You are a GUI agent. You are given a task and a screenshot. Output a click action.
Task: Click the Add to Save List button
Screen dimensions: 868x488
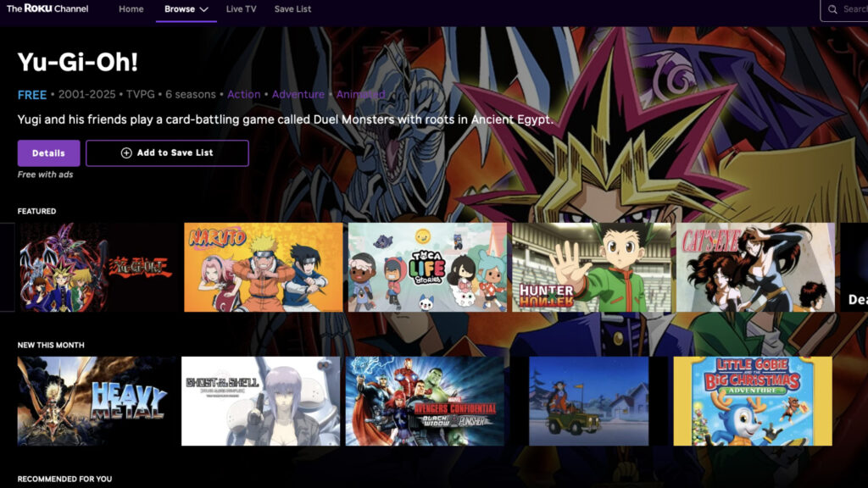click(167, 153)
